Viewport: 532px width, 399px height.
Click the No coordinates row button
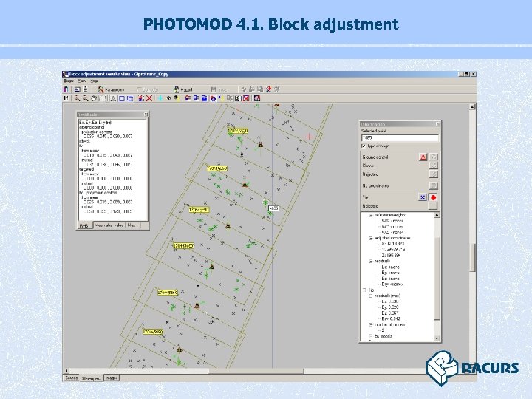point(433,185)
